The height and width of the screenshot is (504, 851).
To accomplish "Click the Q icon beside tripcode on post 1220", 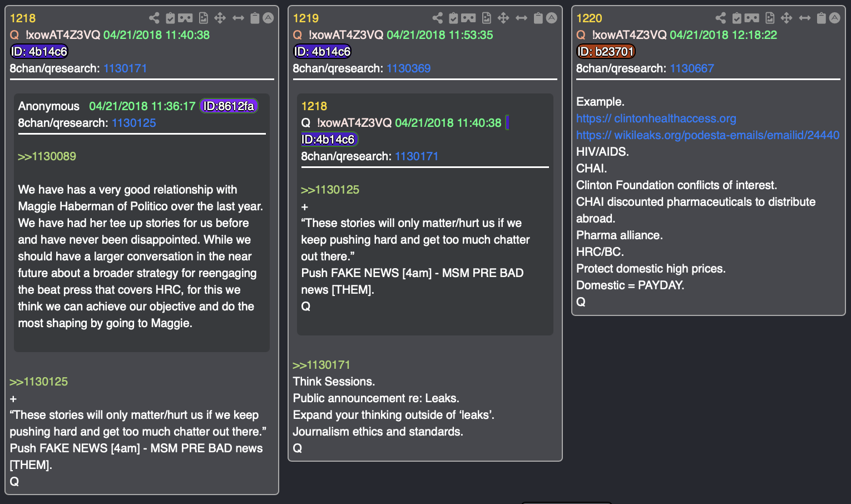I will [581, 35].
